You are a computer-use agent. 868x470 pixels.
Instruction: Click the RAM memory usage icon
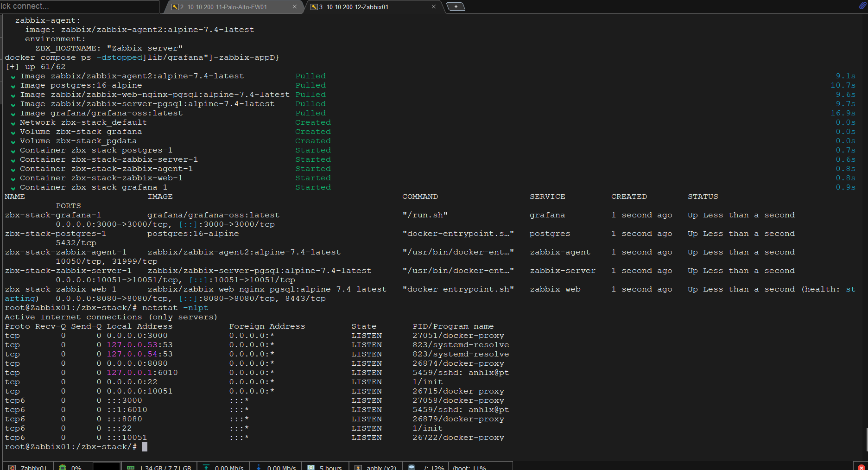tap(131, 467)
